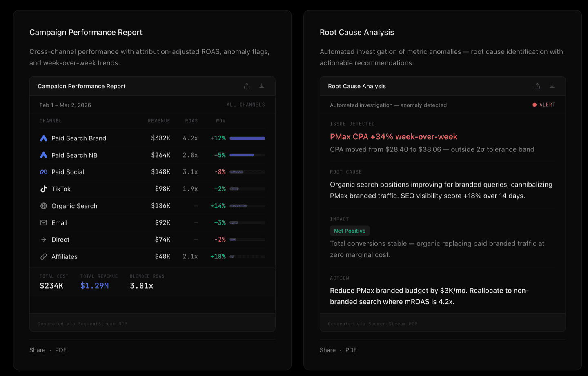Select the Paid Search Brand channel icon
The image size is (588, 376).
[44, 138]
